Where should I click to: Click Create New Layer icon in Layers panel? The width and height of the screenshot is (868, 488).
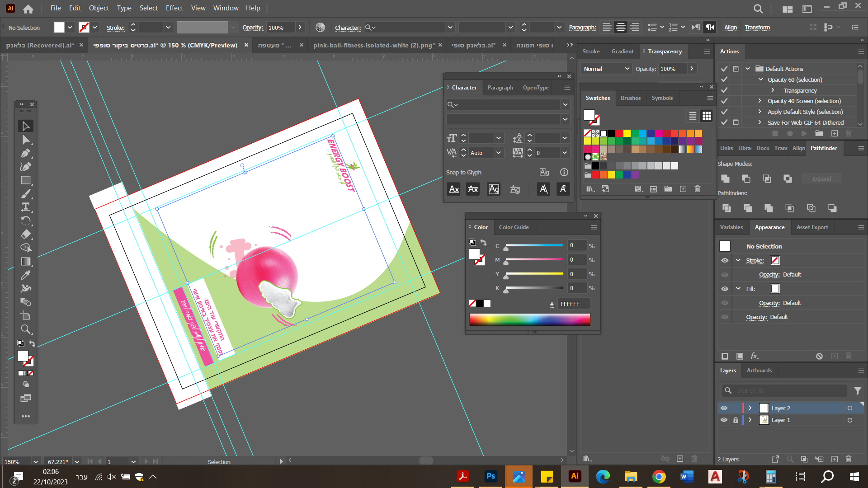[835, 459]
